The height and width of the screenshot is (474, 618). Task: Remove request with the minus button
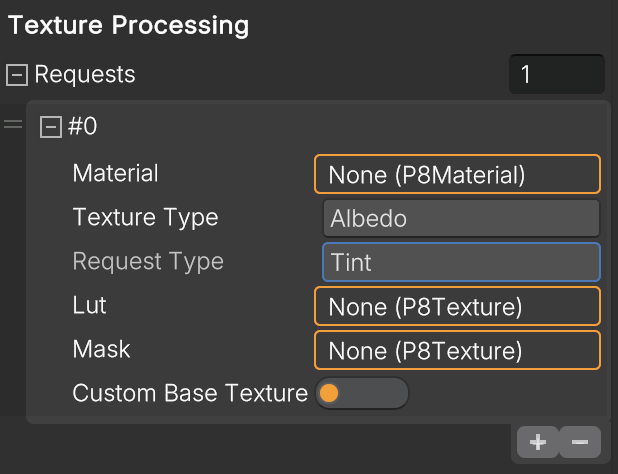580,442
